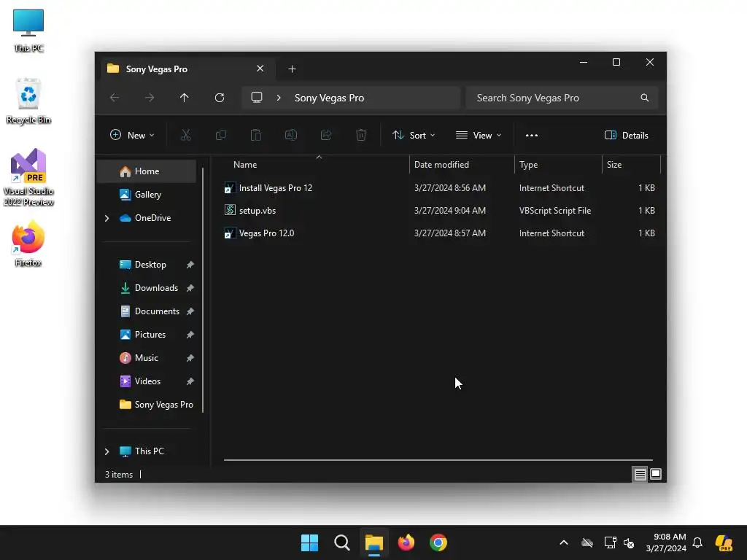Unpin Videos from Quick access
The image size is (747, 560).
point(190,381)
